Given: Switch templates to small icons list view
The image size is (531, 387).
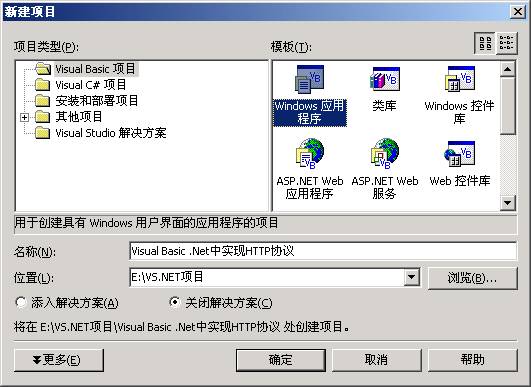Looking at the screenshot, I should point(506,43).
